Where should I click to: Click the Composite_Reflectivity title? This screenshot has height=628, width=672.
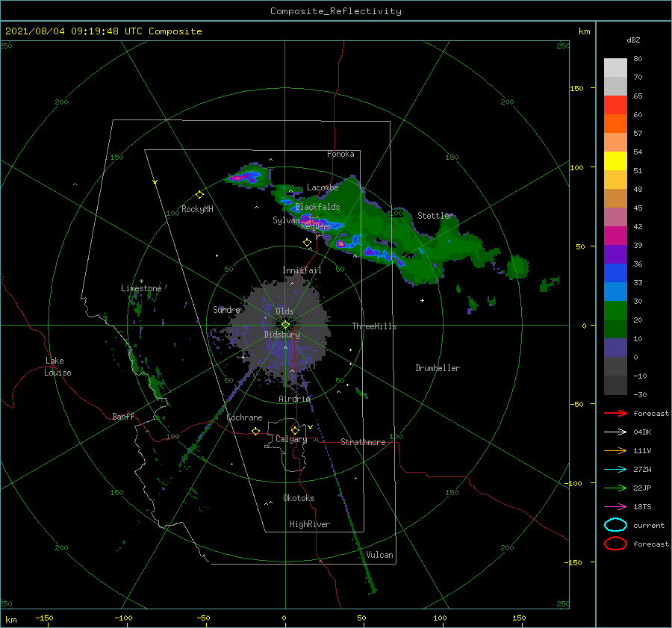tap(336, 11)
